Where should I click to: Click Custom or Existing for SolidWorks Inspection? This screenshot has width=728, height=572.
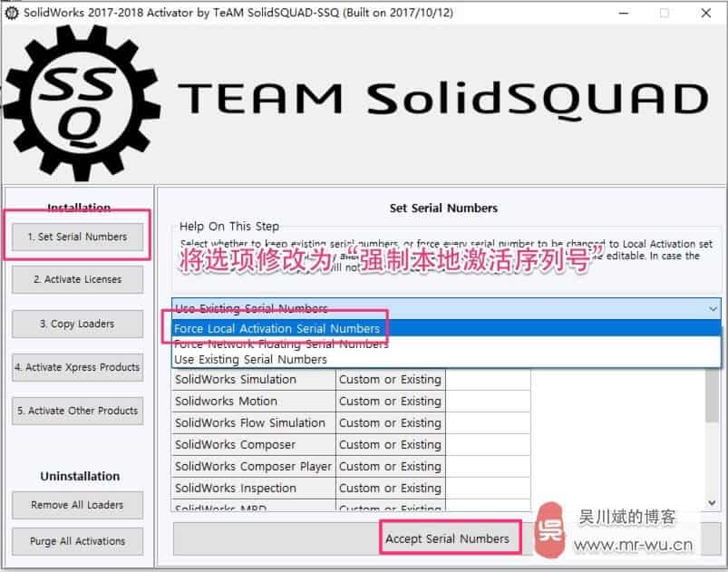[x=391, y=488]
